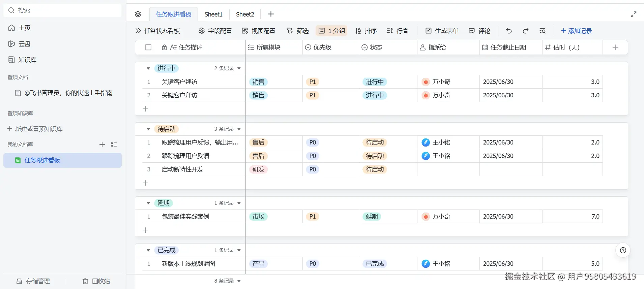Enter fullscreen with the expand icon

pyautogui.click(x=634, y=14)
